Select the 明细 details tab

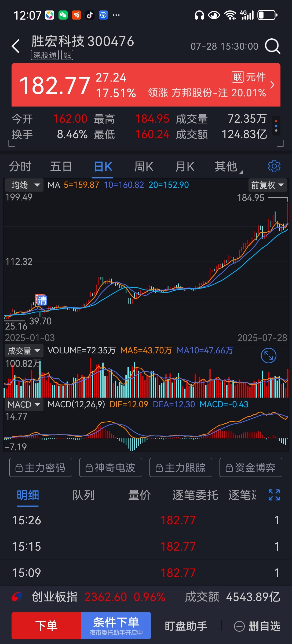28,495
